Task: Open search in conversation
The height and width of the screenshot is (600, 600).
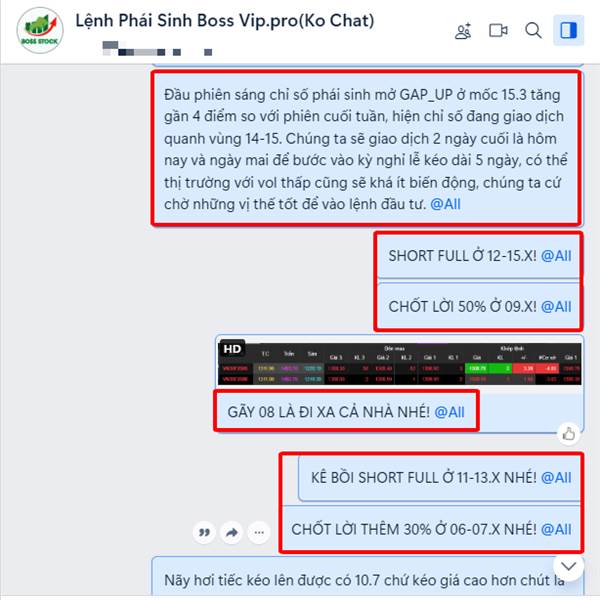Action: pyautogui.click(x=533, y=30)
